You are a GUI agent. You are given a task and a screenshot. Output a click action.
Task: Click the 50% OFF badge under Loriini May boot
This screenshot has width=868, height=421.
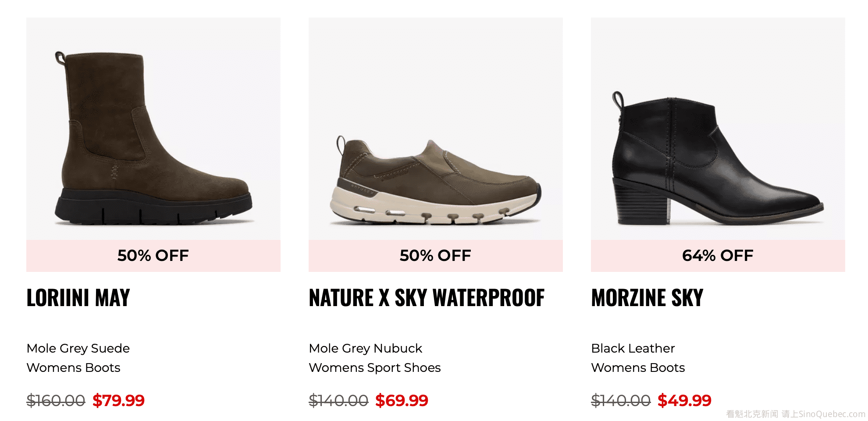point(153,256)
